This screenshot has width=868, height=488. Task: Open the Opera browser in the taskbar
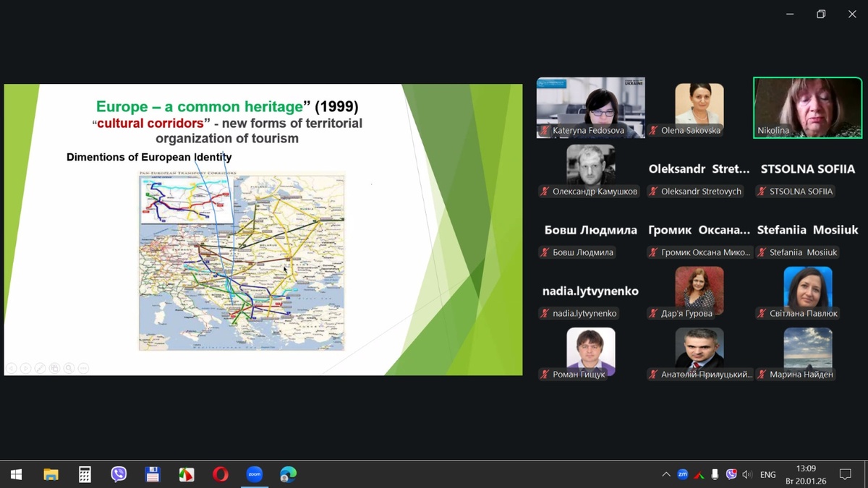pos(221,474)
